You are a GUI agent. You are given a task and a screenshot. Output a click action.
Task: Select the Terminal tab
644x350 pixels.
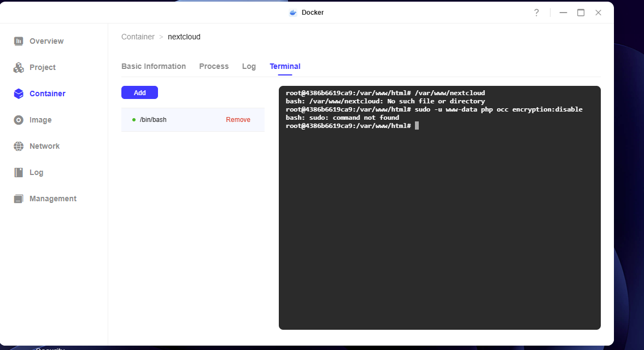(285, 67)
